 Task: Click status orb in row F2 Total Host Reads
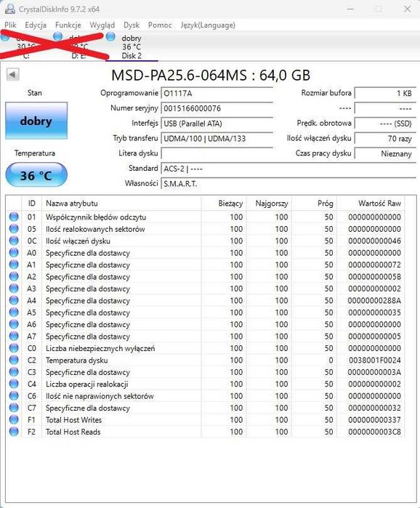point(14,432)
